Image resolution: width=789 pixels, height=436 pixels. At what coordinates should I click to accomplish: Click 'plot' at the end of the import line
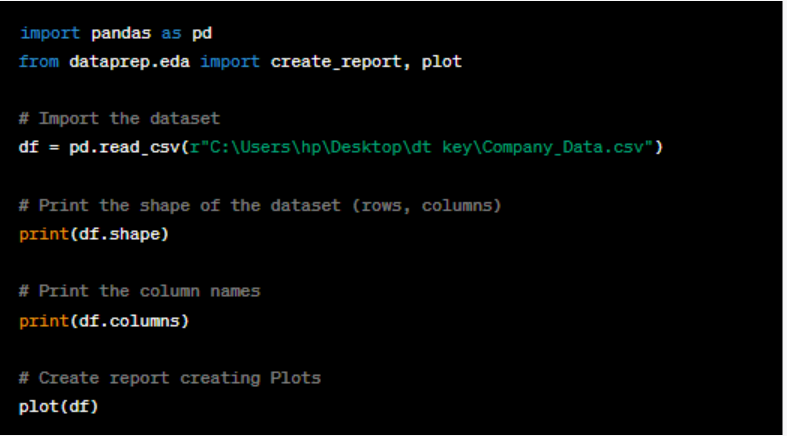442,62
